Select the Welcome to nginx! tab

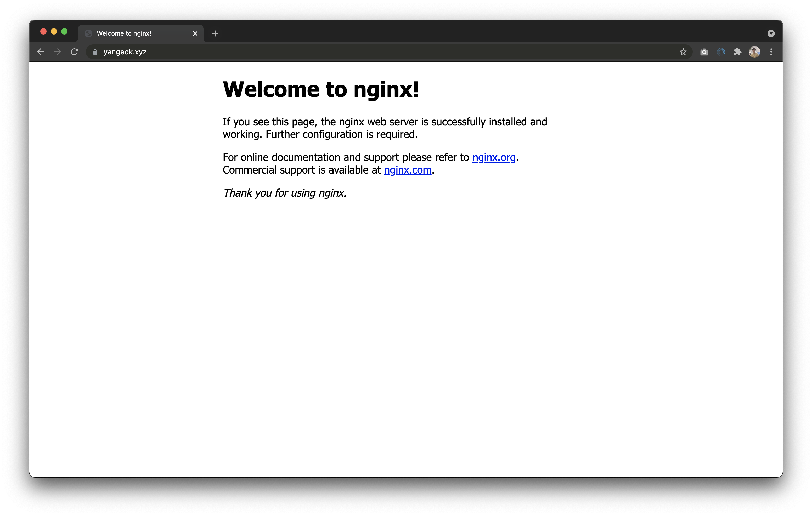coord(141,33)
